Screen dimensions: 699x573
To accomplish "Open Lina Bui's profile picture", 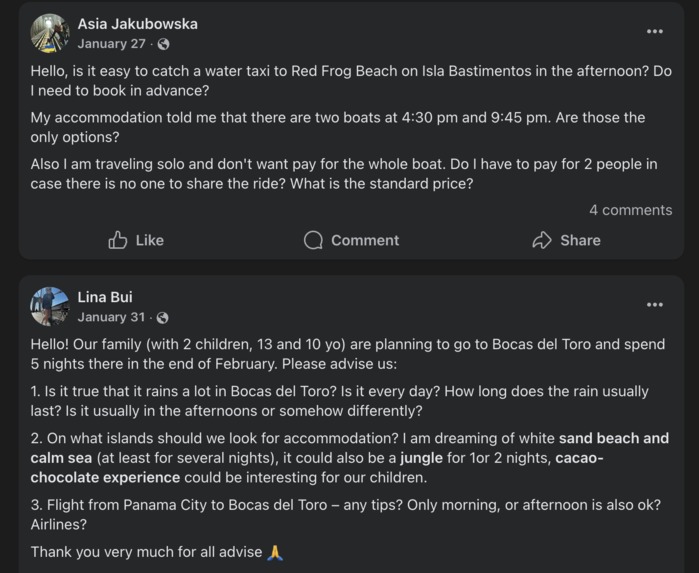I will [49, 306].
